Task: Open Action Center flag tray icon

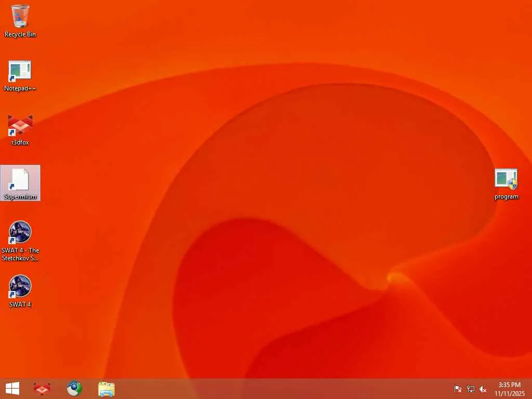Action: 458,389
